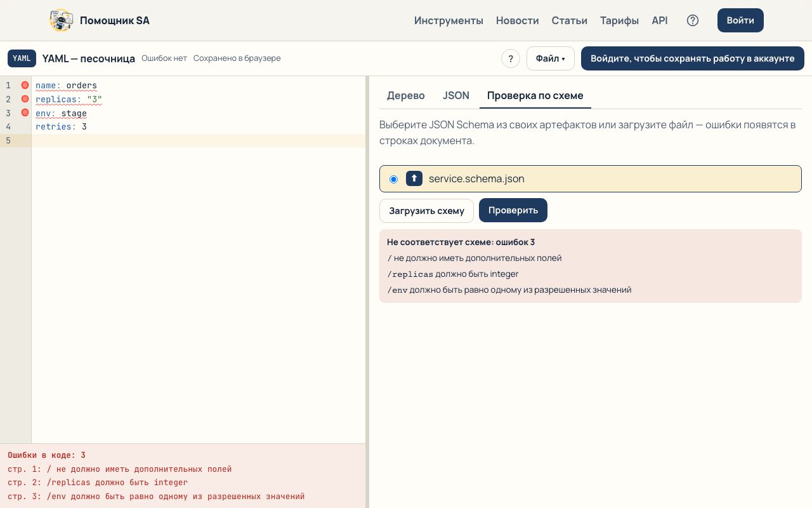
Task: Select the service.schema.json radio button
Action: tap(393, 179)
